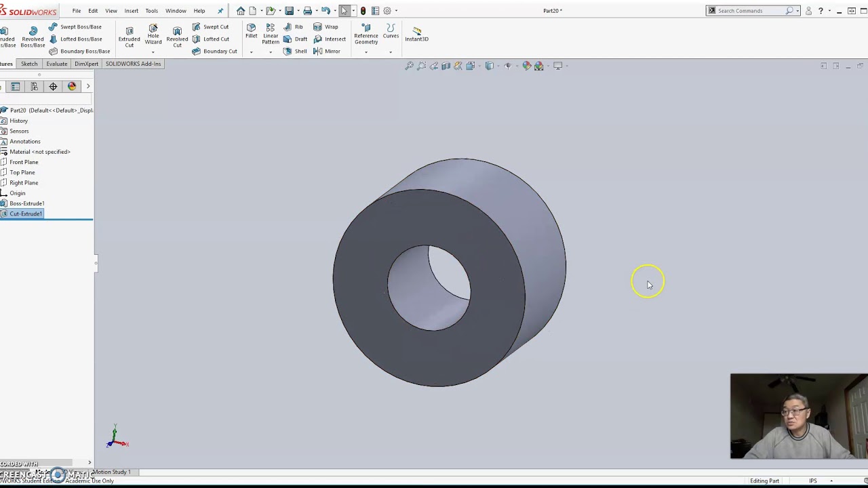Expand Linear Pattern dropdown arrow
868x488 pixels.
click(271, 52)
